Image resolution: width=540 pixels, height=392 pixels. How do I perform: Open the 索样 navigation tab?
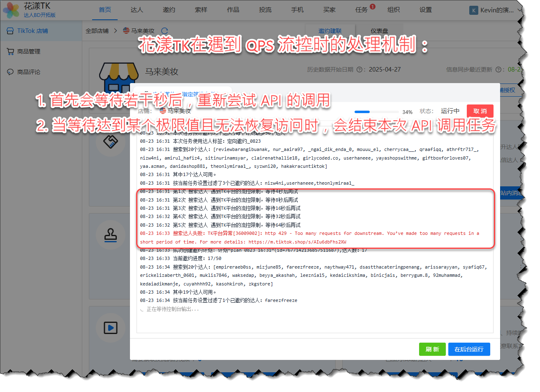201,10
